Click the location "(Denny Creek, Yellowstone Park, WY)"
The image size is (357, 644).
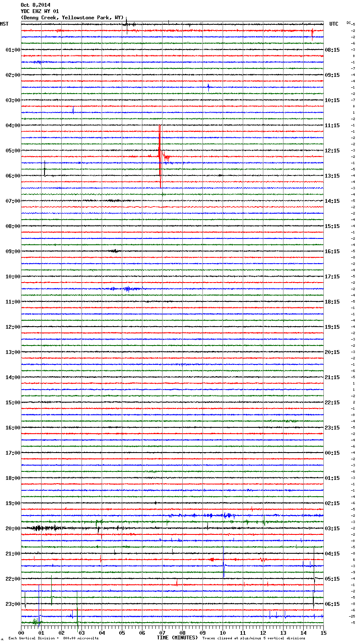[x=72, y=18]
